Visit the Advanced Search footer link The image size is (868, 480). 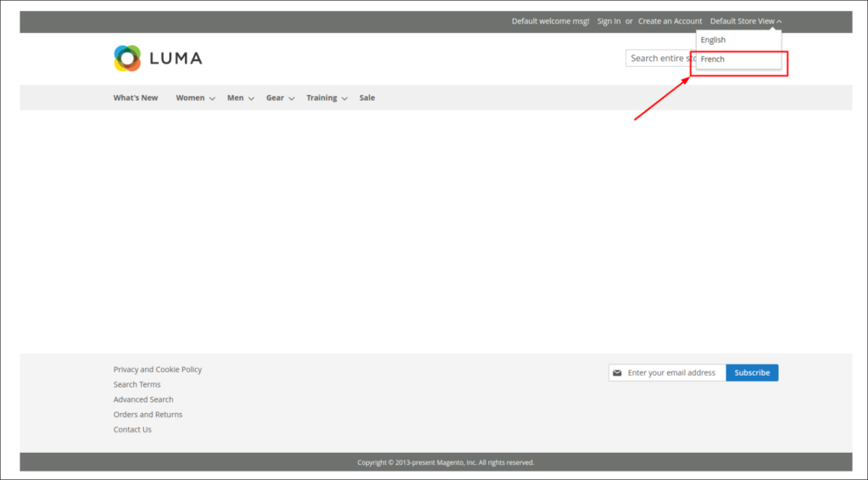[x=143, y=399]
